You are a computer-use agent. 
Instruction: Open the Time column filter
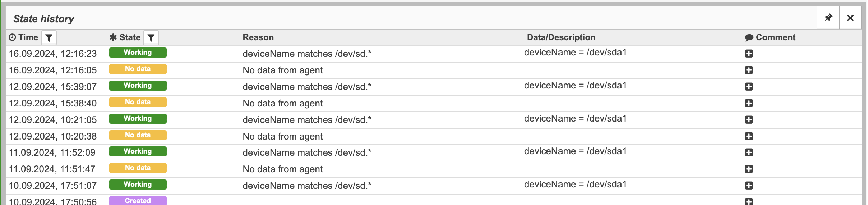click(49, 37)
